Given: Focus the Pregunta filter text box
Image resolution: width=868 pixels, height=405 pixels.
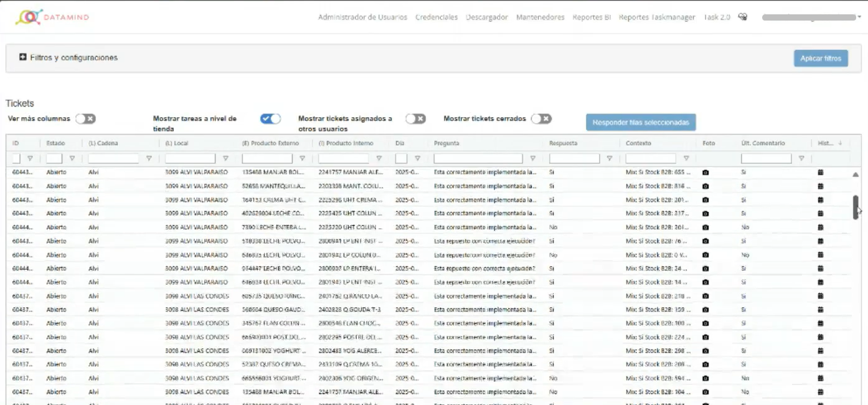Looking at the screenshot, I should tap(478, 158).
